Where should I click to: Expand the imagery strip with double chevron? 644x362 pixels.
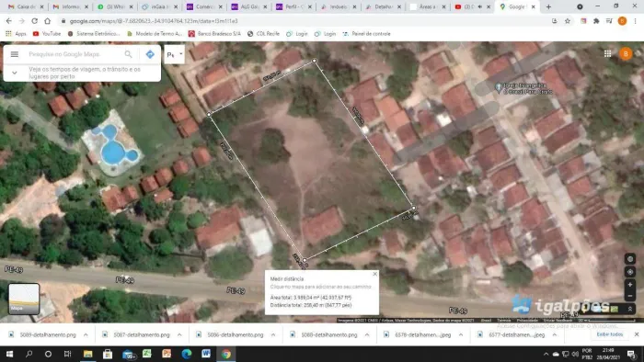[629, 309]
